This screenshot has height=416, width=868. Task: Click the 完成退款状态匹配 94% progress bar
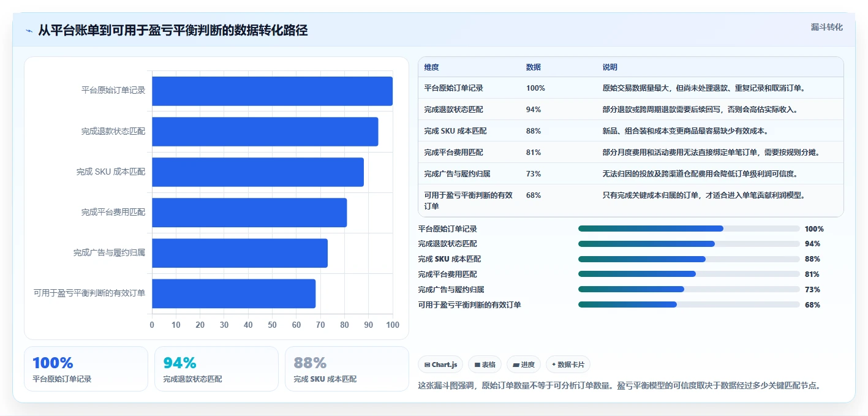click(689, 244)
